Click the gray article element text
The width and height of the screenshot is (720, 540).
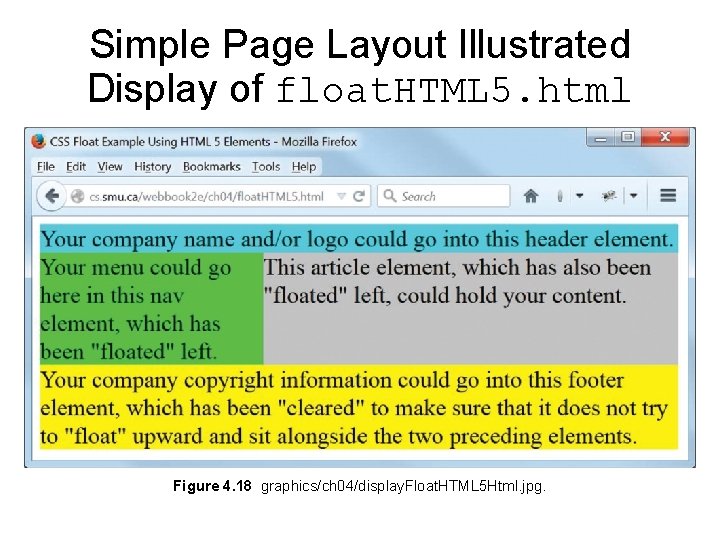coord(457,281)
